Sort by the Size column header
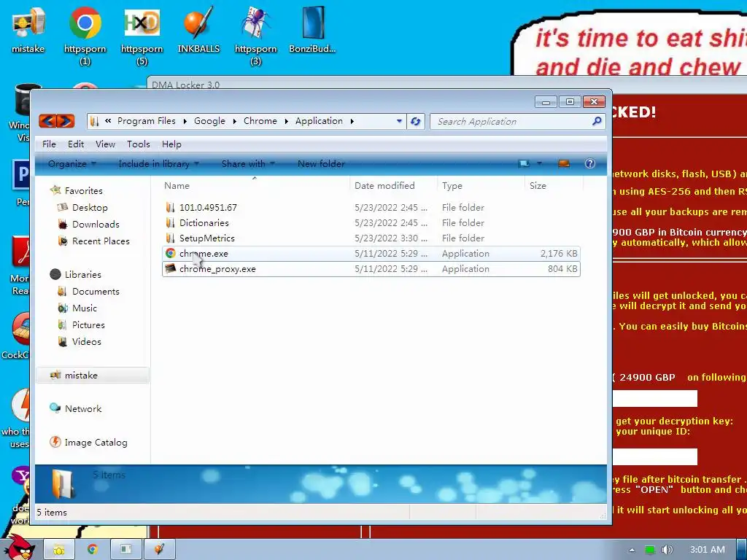The image size is (747, 560). tap(554, 186)
